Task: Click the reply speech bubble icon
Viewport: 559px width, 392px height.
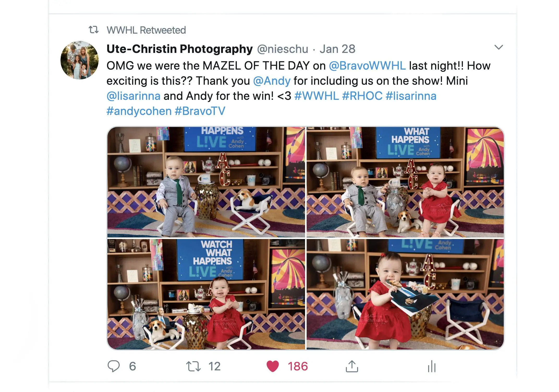Action: coord(113,366)
